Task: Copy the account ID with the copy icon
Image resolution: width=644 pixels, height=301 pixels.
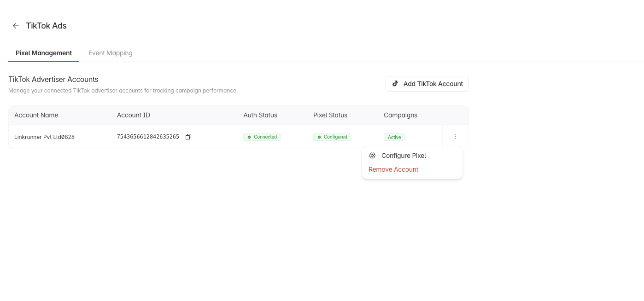Action: pos(188,137)
